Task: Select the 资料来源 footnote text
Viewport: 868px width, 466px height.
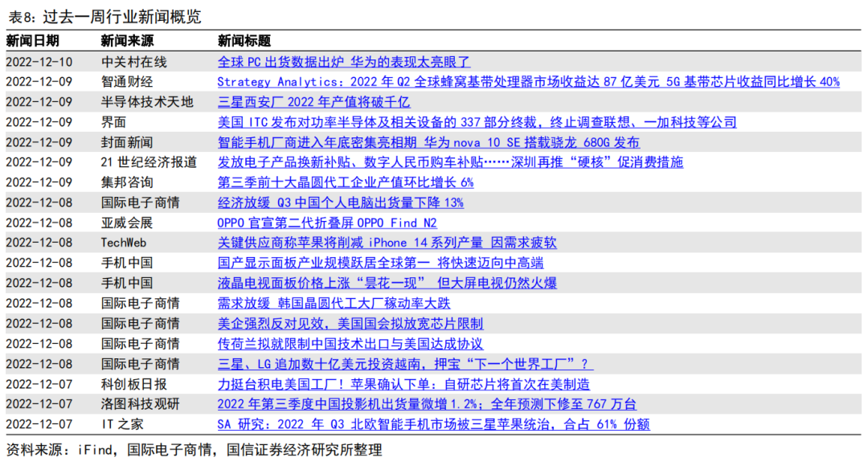Action: tap(194, 450)
